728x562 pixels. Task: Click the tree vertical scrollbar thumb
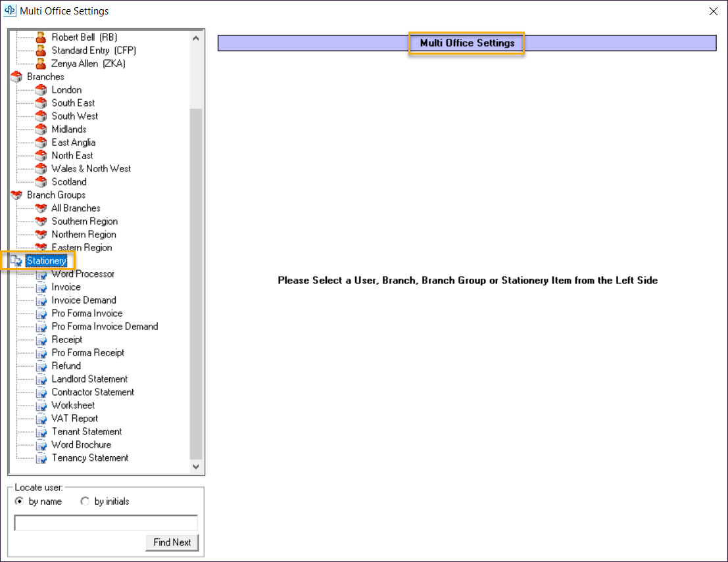click(196, 283)
